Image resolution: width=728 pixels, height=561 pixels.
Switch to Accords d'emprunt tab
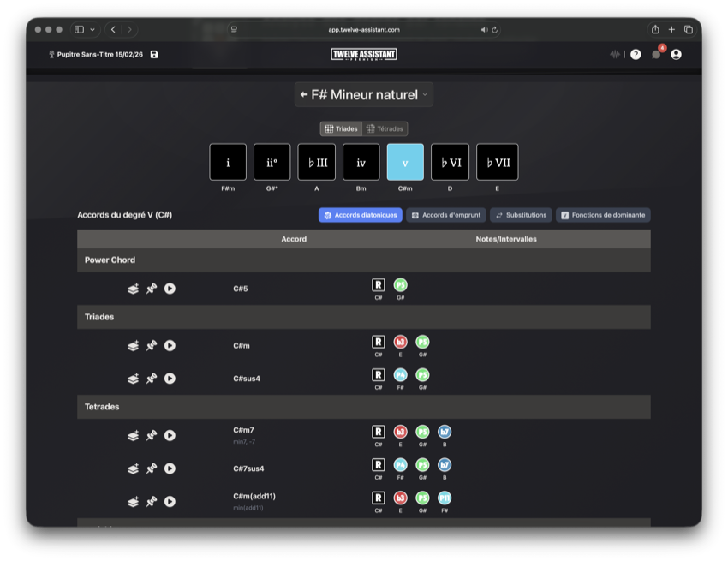(446, 215)
